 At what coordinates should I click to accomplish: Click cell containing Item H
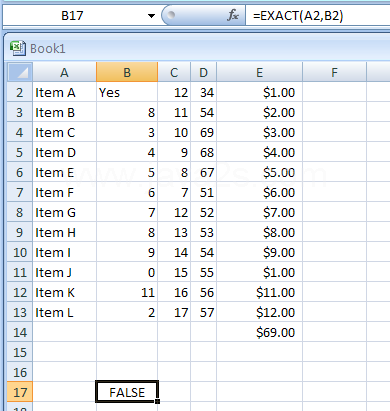click(x=64, y=232)
